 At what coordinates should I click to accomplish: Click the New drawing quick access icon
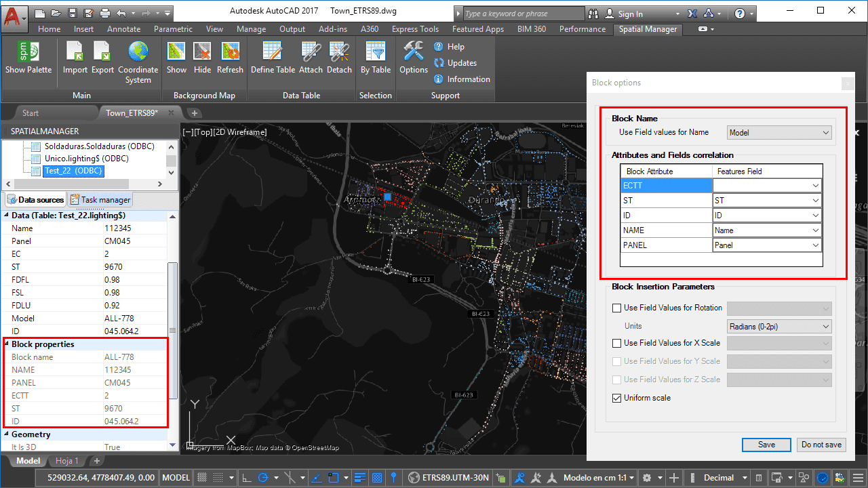point(40,13)
